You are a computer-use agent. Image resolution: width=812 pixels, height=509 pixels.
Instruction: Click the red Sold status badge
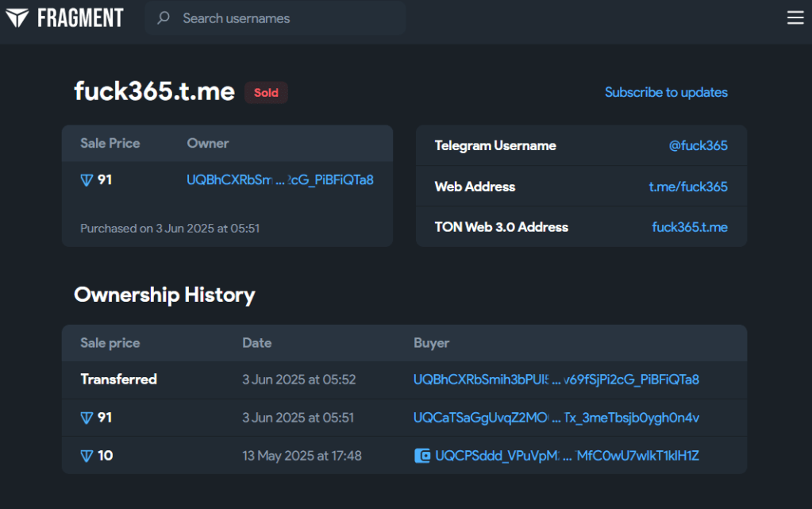266,93
